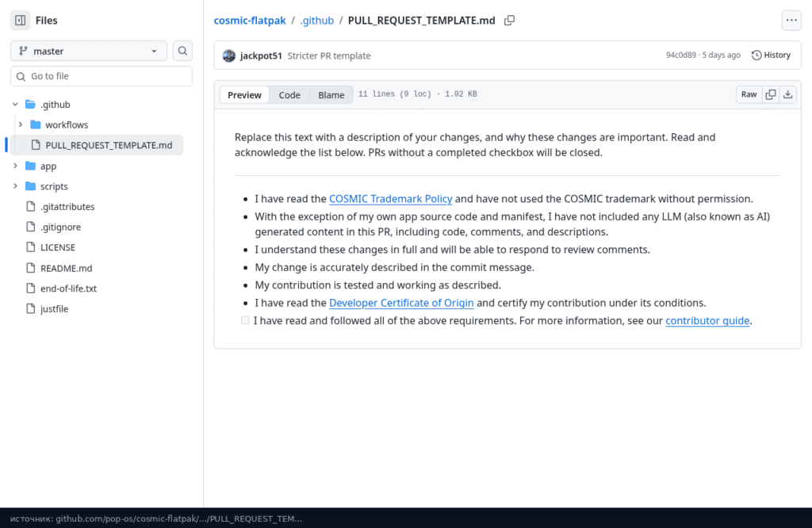Copy file path icon next to PULL_REQUEST_TEMPLATE.md

tap(510, 20)
